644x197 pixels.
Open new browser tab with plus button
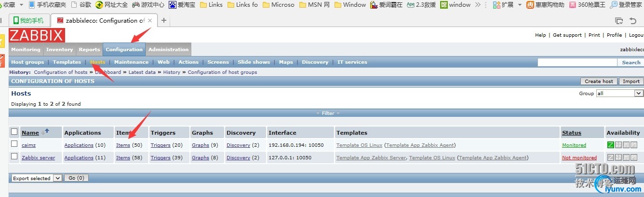click(164, 20)
